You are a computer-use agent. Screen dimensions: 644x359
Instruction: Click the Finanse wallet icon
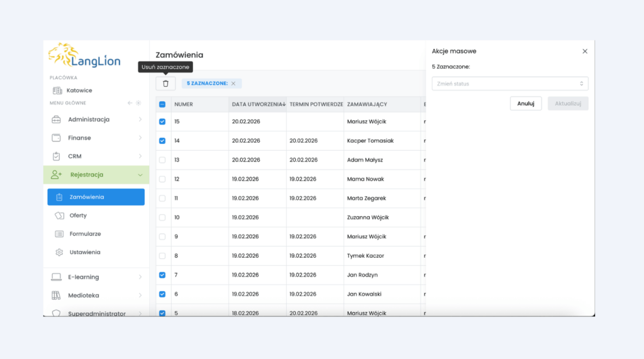pos(57,138)
